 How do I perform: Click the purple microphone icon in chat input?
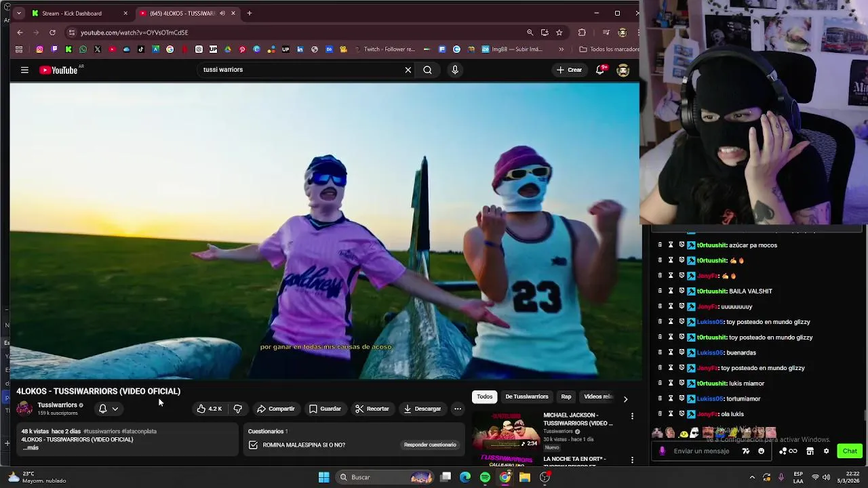[663, 451]
